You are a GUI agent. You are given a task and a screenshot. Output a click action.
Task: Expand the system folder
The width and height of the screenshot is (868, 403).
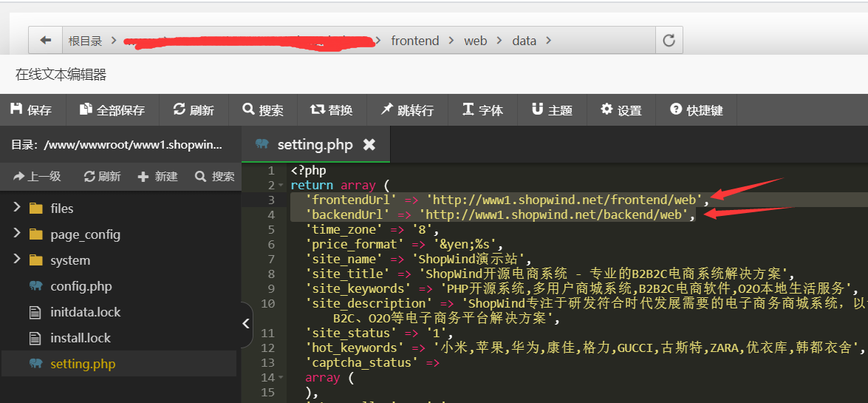(x=17, y=260)
